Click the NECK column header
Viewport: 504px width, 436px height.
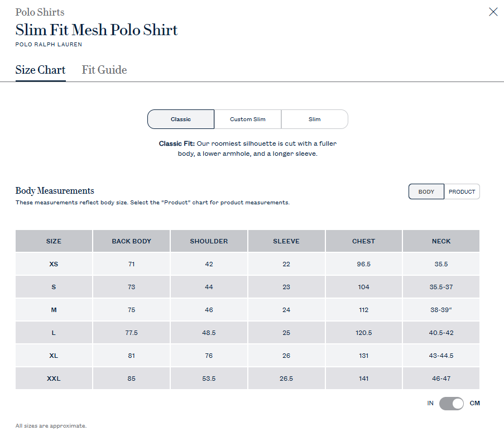coord(441,241)
